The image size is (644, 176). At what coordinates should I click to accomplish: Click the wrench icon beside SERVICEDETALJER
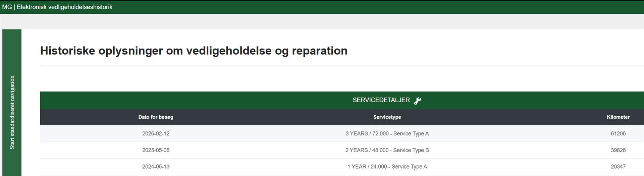tap(417, 101)
